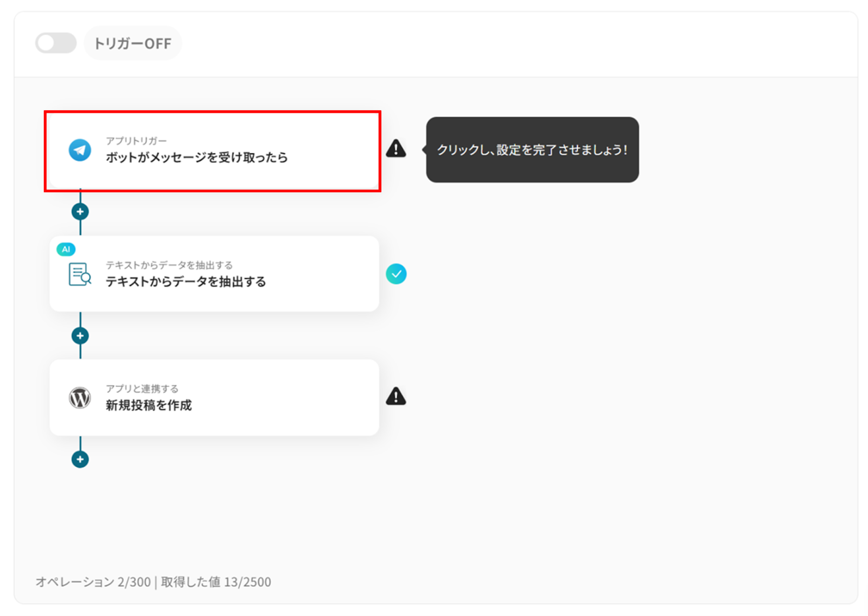This screenshot has width=868, height=616.
Task: Click the オペレーション 2/300 status text
Action: [93, 582]
